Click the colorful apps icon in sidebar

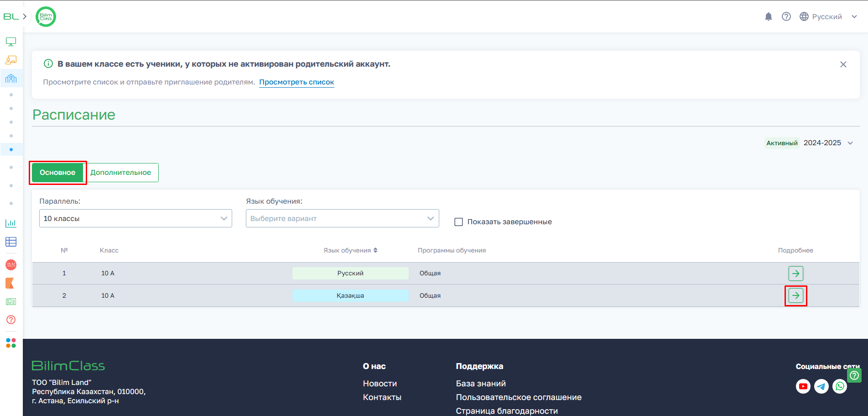(x=11, y=343)
